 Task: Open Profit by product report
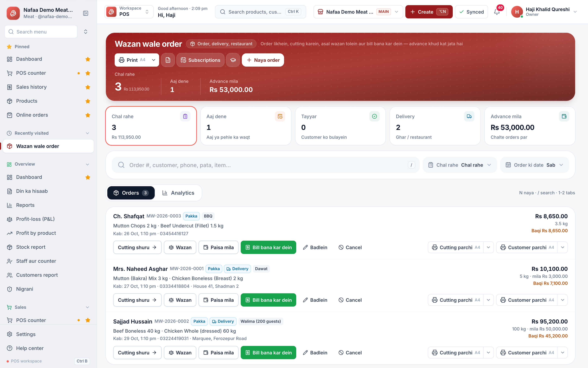(x=48, y=233)
